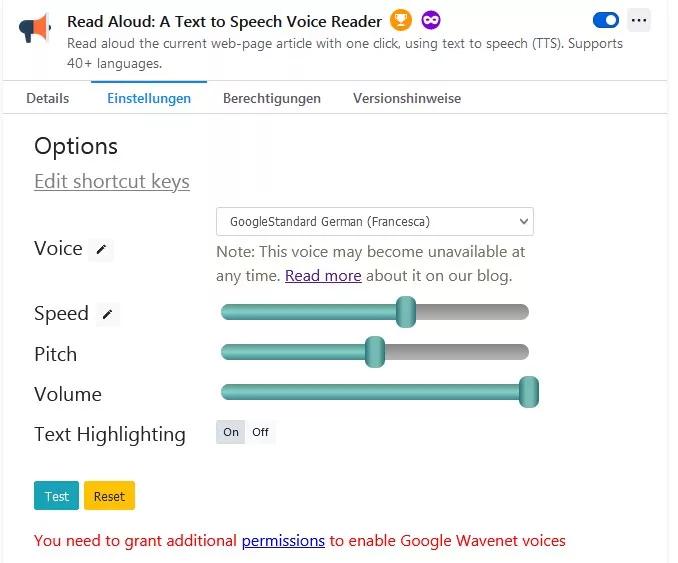Turn Text Highlighting On
Viewport: 678px width, 563px height.
click(x=231, y=432)
